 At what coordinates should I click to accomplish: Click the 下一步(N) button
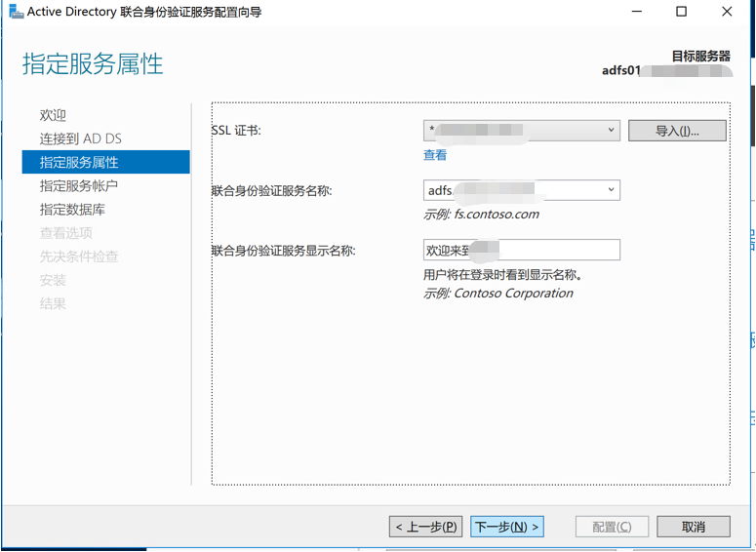click(507, 527)
